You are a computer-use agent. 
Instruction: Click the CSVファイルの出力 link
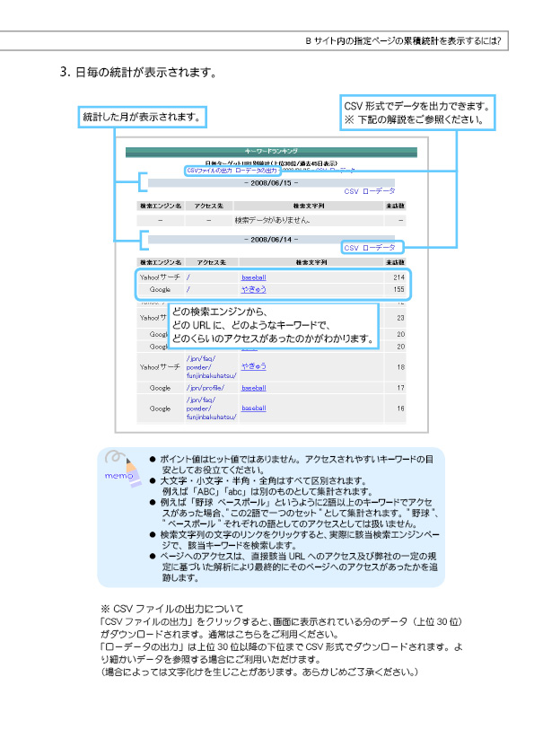tap(210, 171)
